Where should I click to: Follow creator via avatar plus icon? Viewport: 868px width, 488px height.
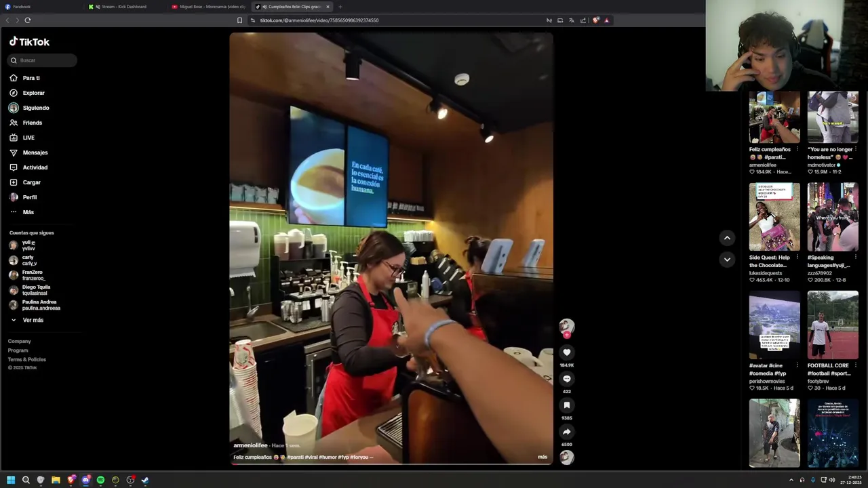(x=567, y=335)
